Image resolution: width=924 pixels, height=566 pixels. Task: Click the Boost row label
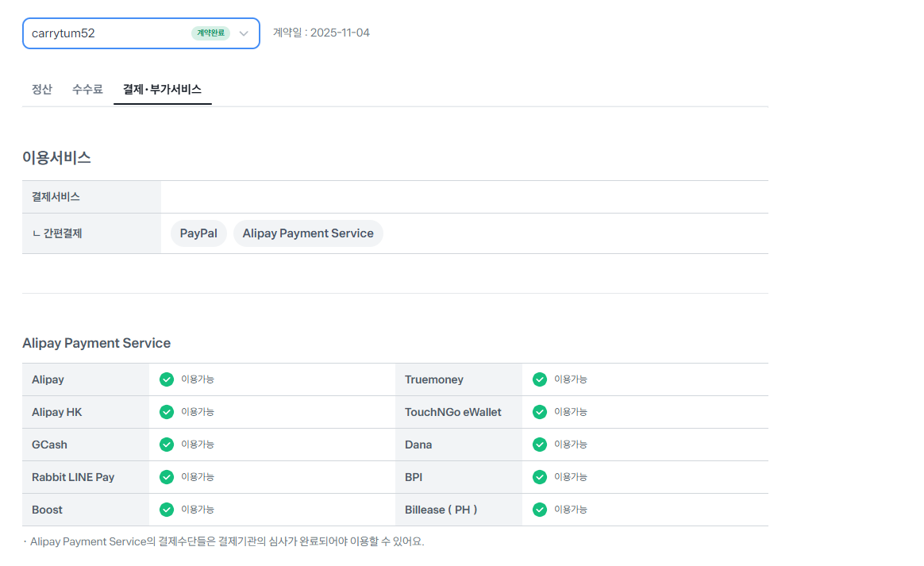click(47, 510)
